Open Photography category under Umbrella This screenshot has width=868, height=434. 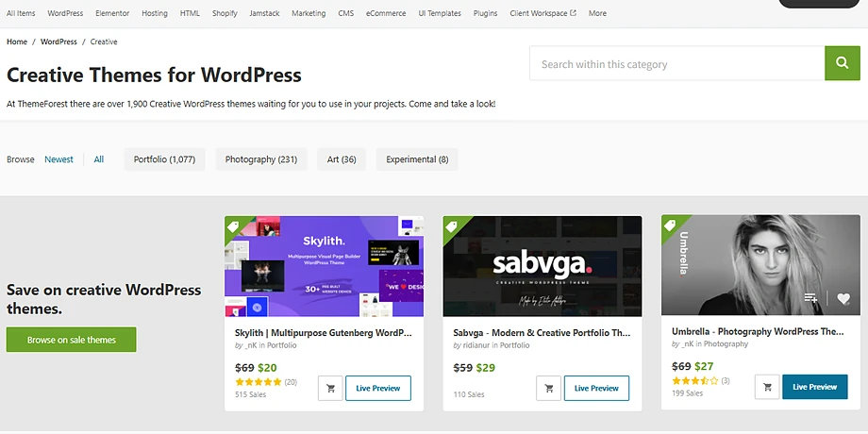pos(726,344)
